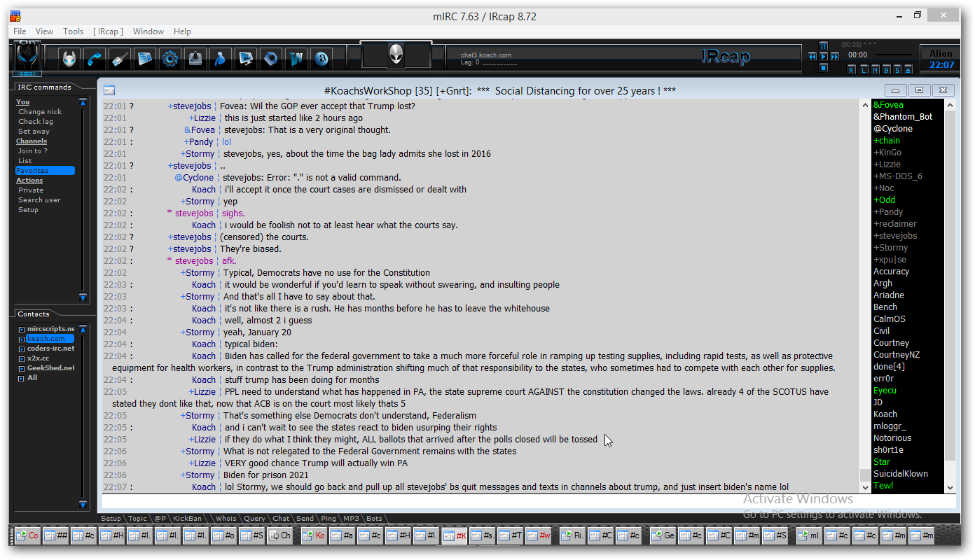The height and width of the screenshot is (560, 975).
Task: Open Favorites in IRC commands
Action: coord(45,171)
